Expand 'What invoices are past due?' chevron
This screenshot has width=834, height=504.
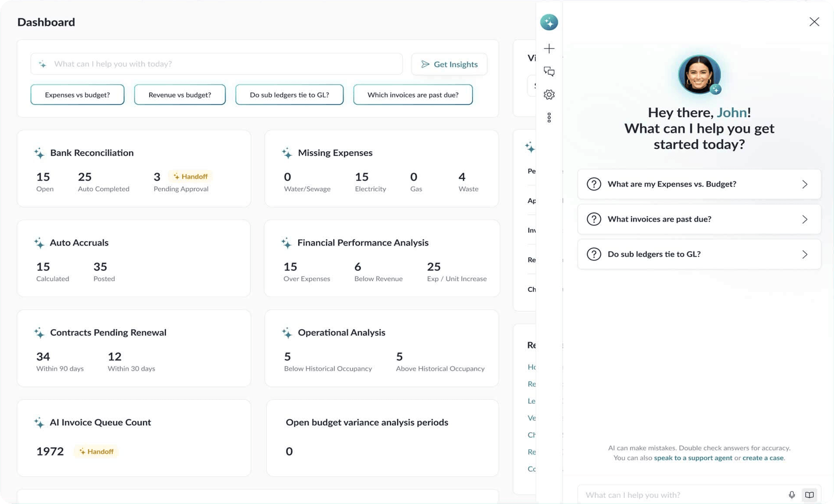pos(805,219)
